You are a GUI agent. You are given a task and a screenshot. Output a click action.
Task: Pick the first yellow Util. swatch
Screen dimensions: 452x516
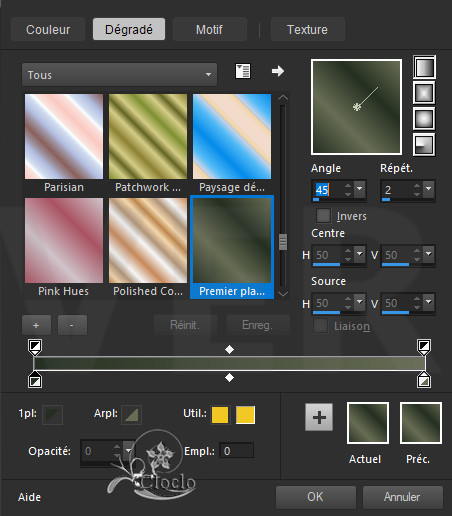pos(220,415)
